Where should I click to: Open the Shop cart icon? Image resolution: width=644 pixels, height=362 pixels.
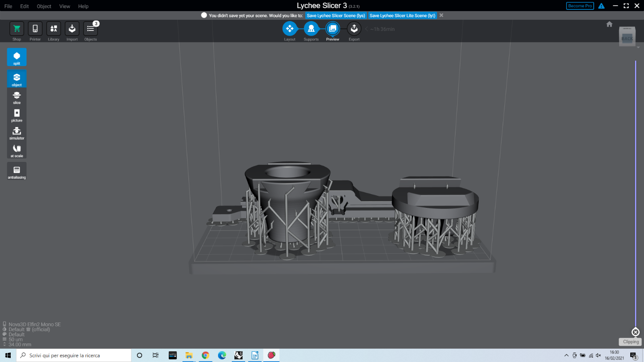point(17,29)
